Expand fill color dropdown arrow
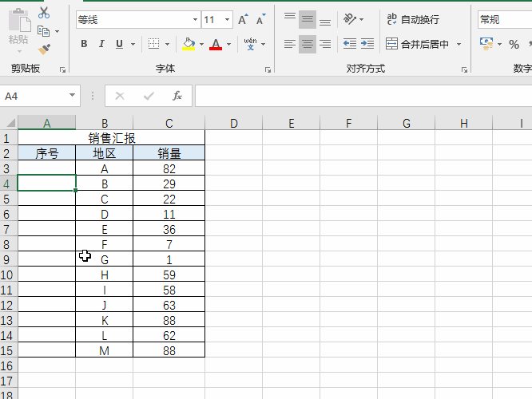532x399 pixels. [201, 44]
